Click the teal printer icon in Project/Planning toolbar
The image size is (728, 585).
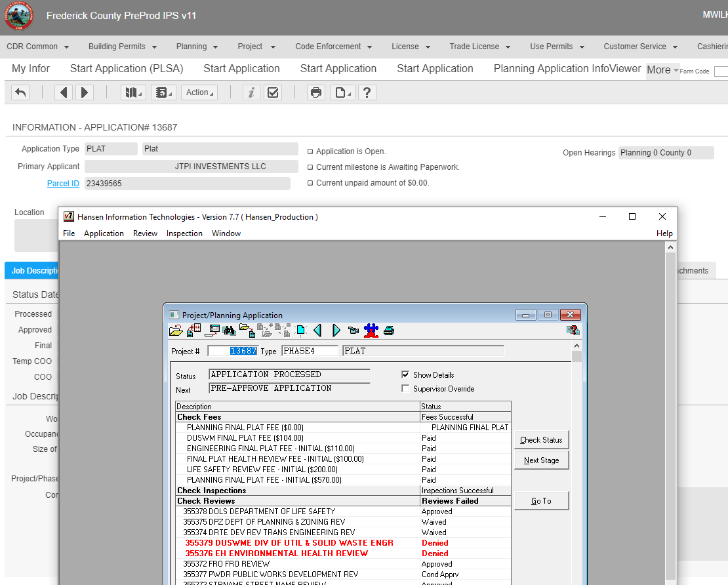(x=389, y=331)
